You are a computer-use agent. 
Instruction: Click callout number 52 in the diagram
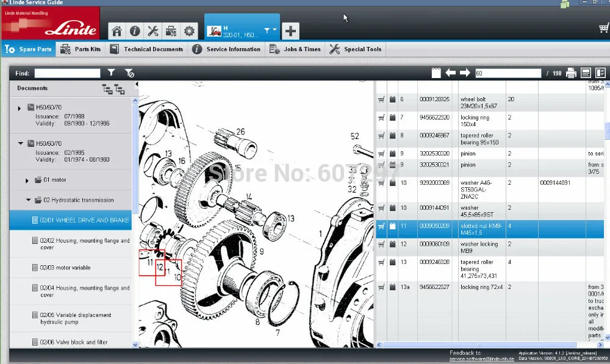[354, 137]
